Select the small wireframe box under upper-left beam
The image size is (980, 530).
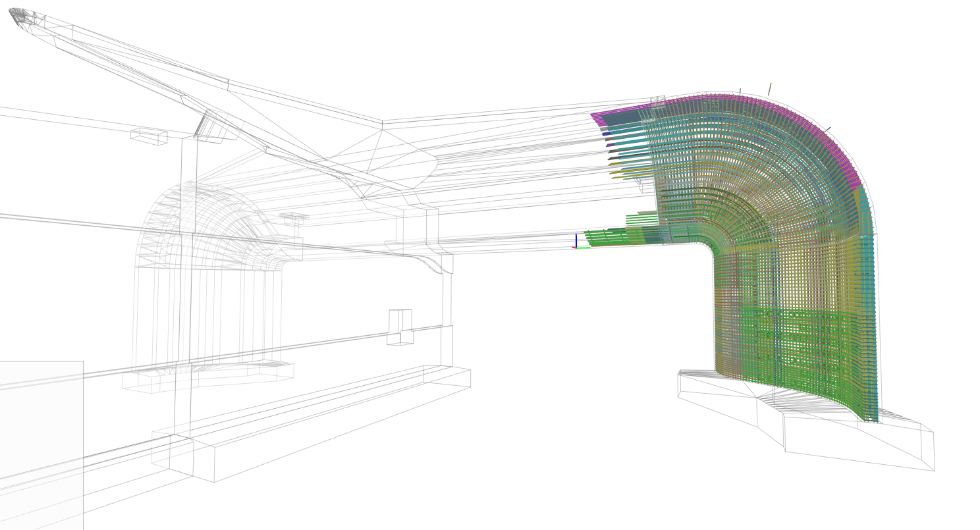tap(149, 136)
